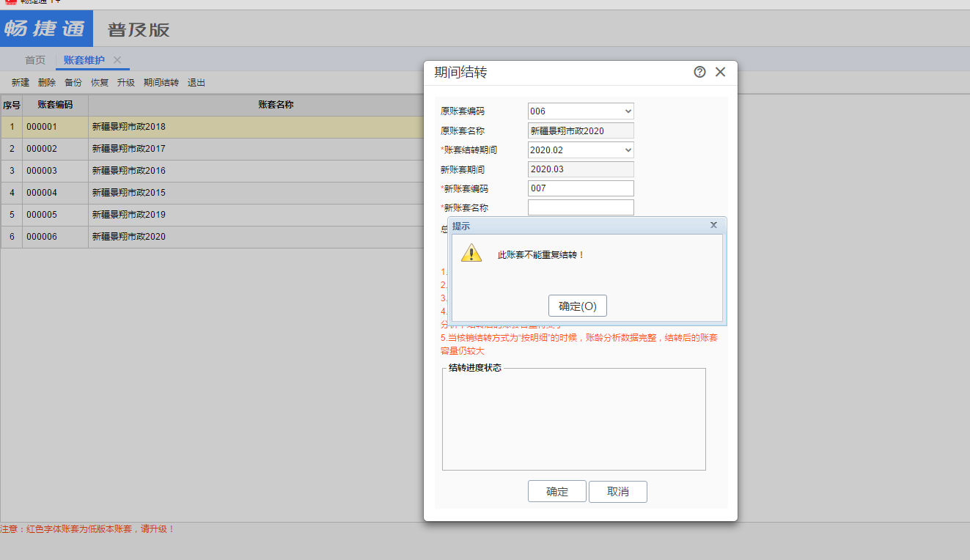Click 升级 in the toolbar
Screen dimensions: 970x560
coord(126,83)
